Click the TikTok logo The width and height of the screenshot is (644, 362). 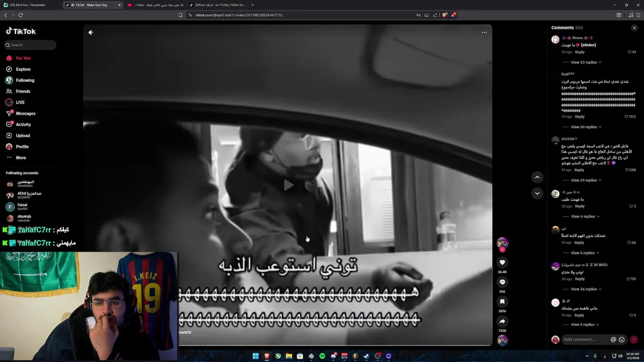21,31
